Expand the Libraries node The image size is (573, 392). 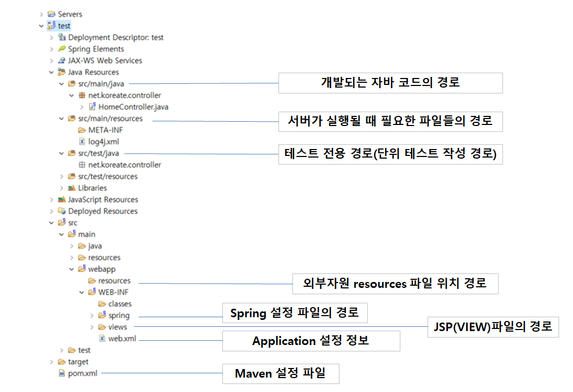click(x=61, y=189)
